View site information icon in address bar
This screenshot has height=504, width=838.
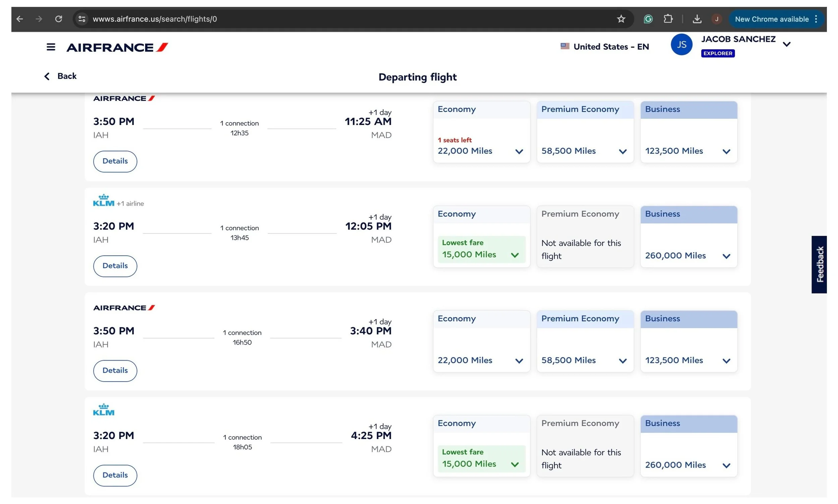click(81, 19)
